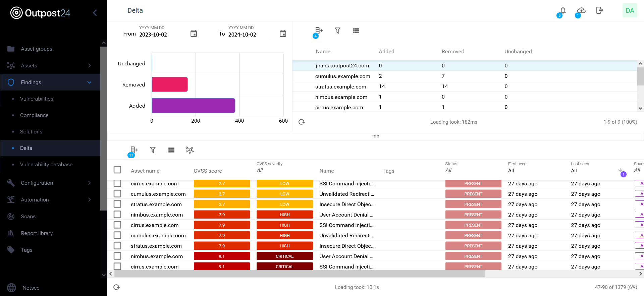
Task: Refresh the lower findings table
Action: point(116,287)
